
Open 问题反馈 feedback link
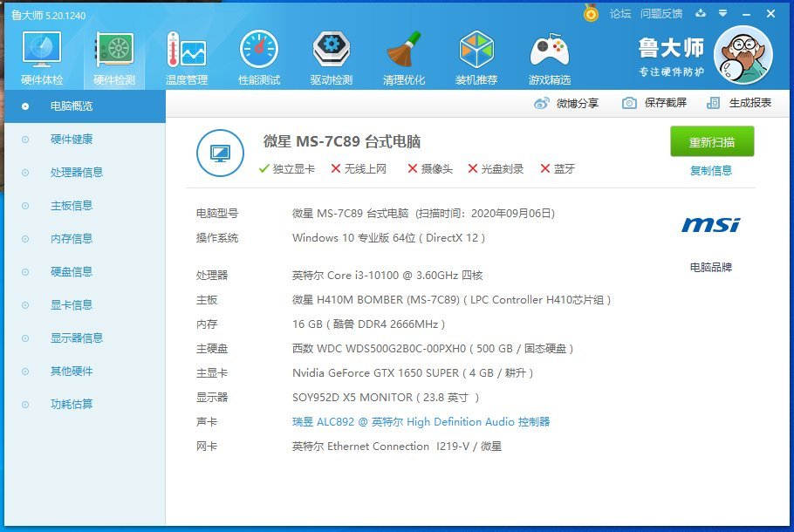[x=661, y=14]
